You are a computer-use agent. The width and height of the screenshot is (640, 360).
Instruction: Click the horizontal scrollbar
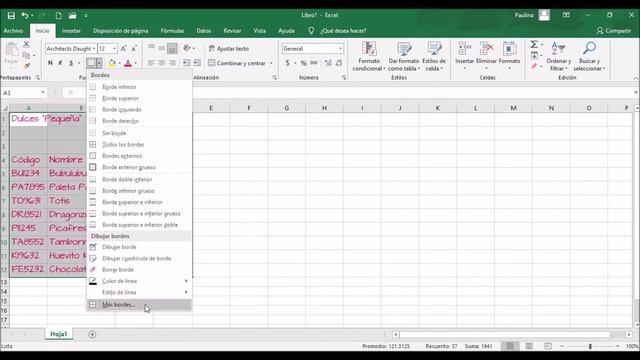pyautogui.click(x=504, y=334)
